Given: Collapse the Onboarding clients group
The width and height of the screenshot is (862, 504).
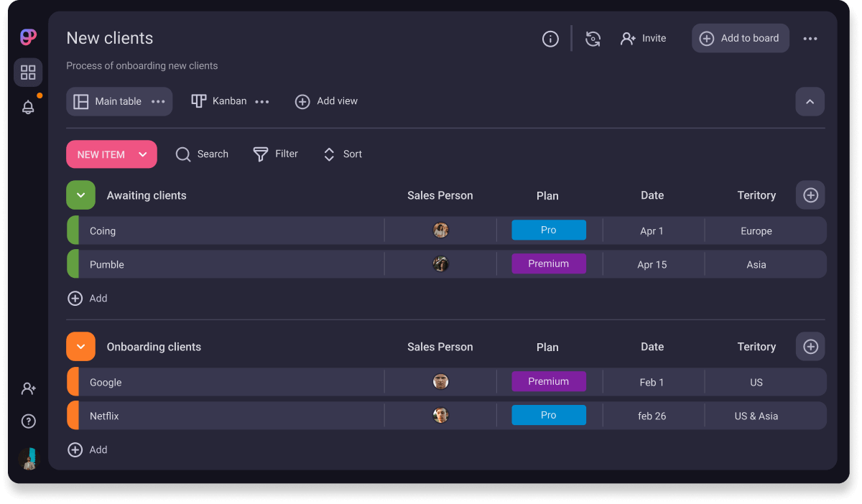Looking at the screenshot, I should (x=80, y=346).
